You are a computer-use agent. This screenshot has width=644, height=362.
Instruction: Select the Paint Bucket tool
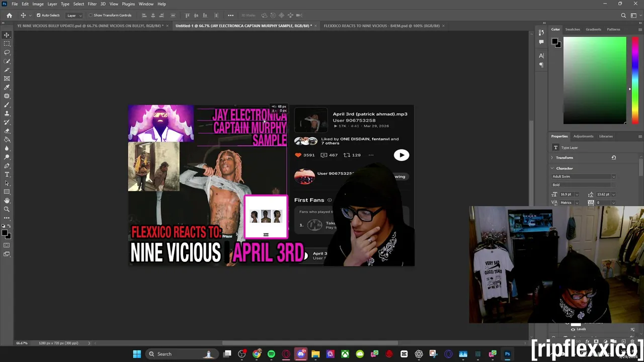click(x=7, y=139)
